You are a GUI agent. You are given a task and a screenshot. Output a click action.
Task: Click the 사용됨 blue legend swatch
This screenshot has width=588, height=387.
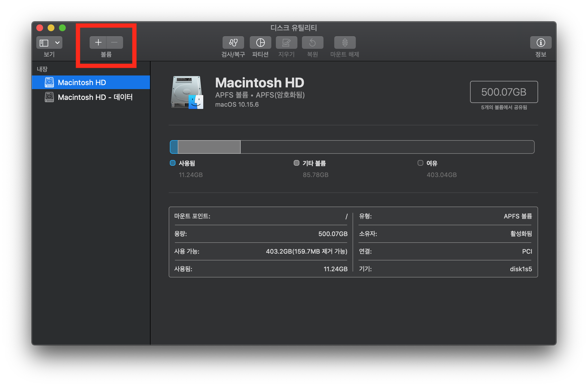172,163
